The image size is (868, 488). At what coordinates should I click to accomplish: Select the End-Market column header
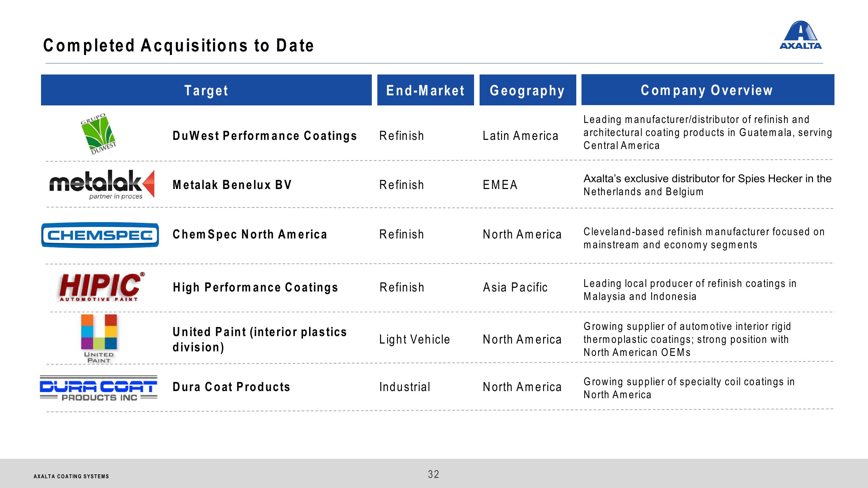point(426,90)
